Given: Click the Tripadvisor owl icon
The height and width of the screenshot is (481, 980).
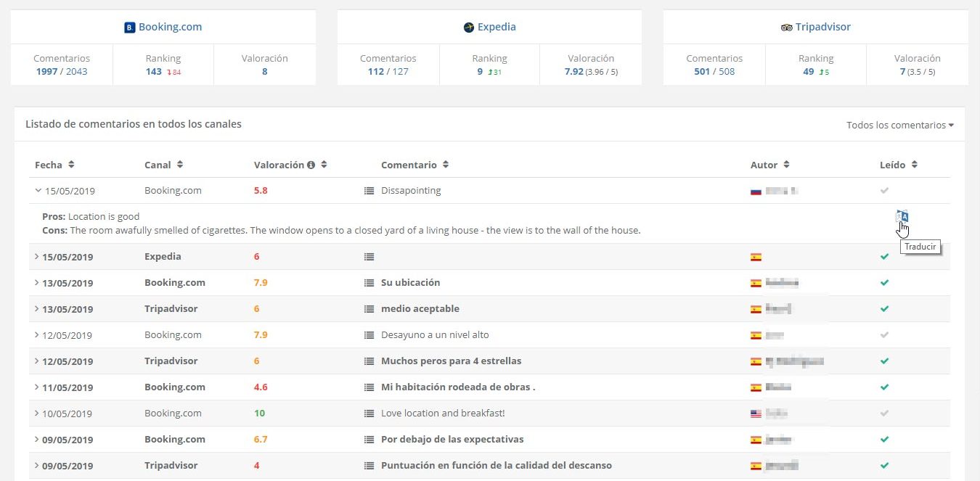Looking at the screenshot, I should pyautogui.click(x=787, y=28).
